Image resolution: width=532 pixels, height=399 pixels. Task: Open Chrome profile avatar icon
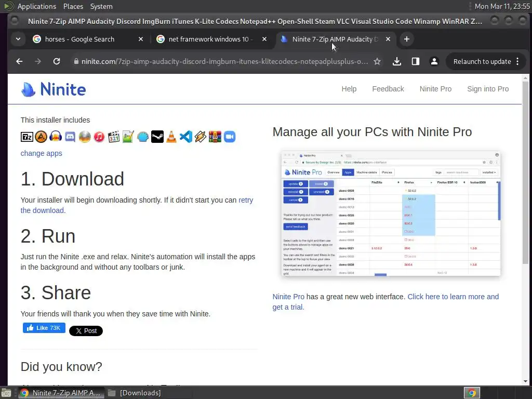point(434,61)
